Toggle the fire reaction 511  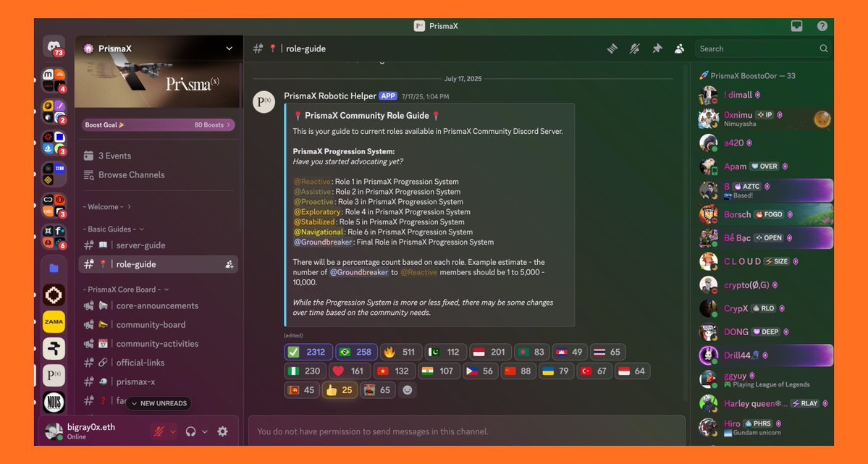pyautogui.click(x=401, y=352)
